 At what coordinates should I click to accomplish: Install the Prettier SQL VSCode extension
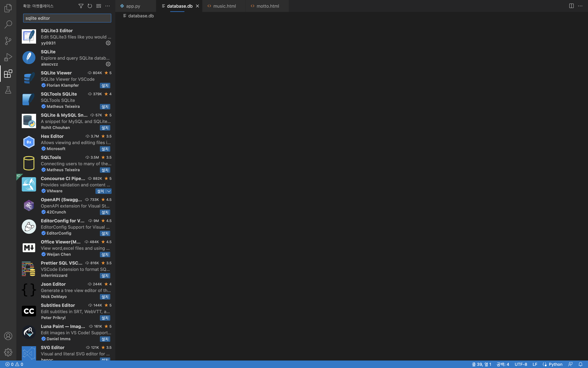(105, 276)
